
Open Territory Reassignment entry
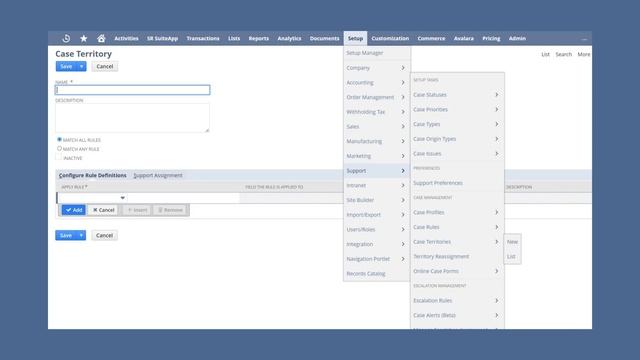click(457, 256)
